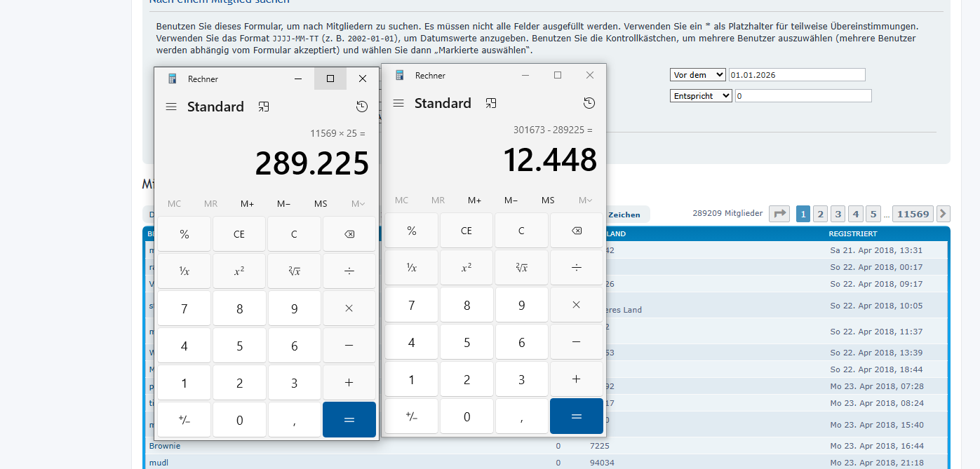Open the hamburger menu in the 12.448 calculator
The image size is (980, 469).
coord(398,104)
